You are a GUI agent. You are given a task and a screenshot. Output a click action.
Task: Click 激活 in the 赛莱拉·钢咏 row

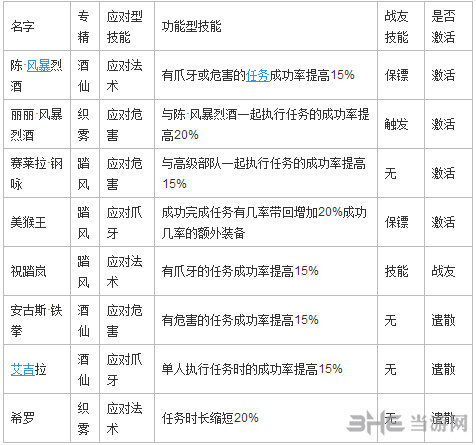coord(443,173)
